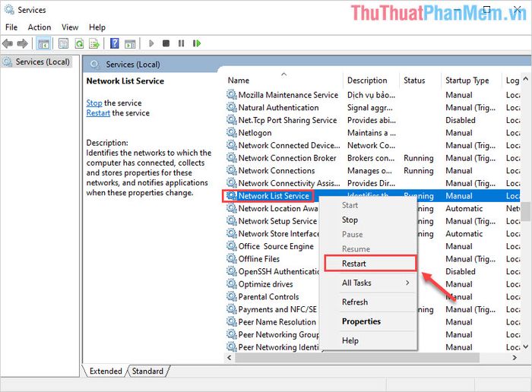
Task: Click horizontal scrollbar left arrow
Action: tap(230, 357)
